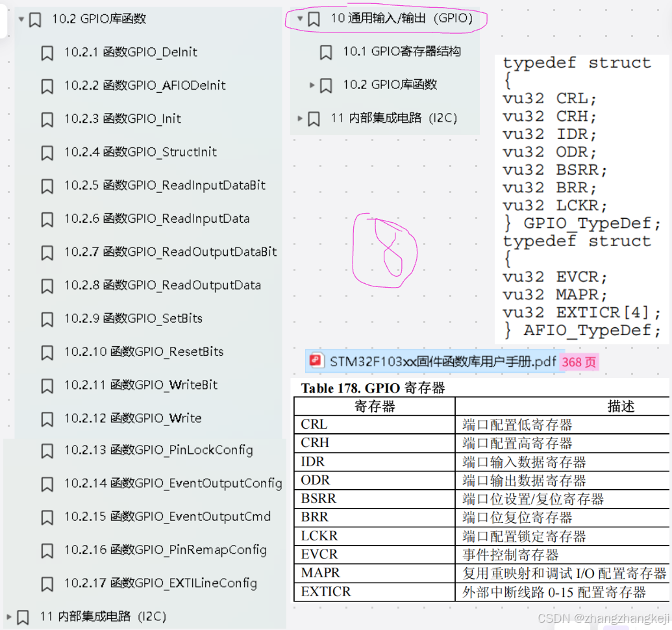672x630 pixels.
Task: Click bookmark icon of 10.2.9 函数GPIO_SetBits
Action: (47, 320)
